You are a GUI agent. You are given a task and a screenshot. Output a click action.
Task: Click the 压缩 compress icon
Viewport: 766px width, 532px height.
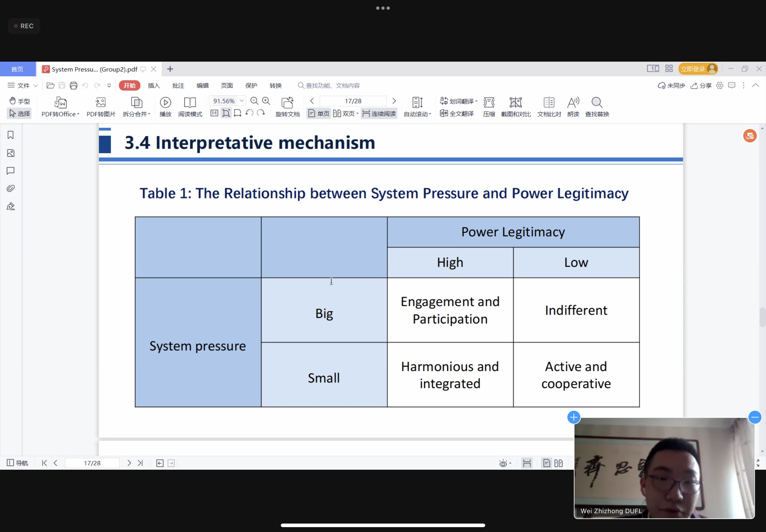(488, 103)
